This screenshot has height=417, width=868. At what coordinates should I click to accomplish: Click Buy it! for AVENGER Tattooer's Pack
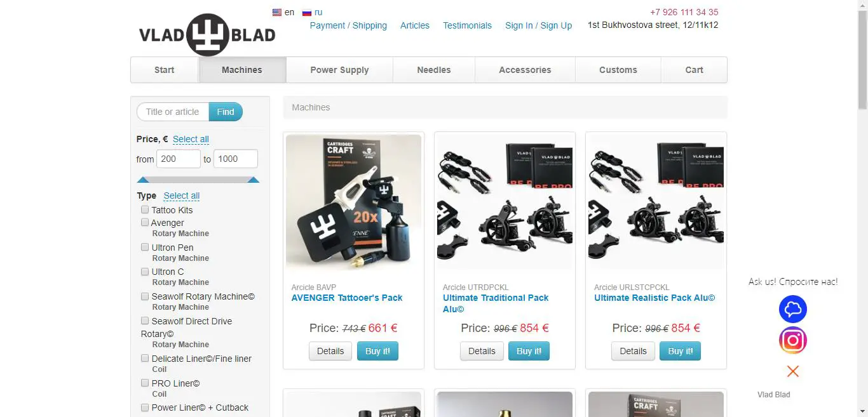coord(377,351)
